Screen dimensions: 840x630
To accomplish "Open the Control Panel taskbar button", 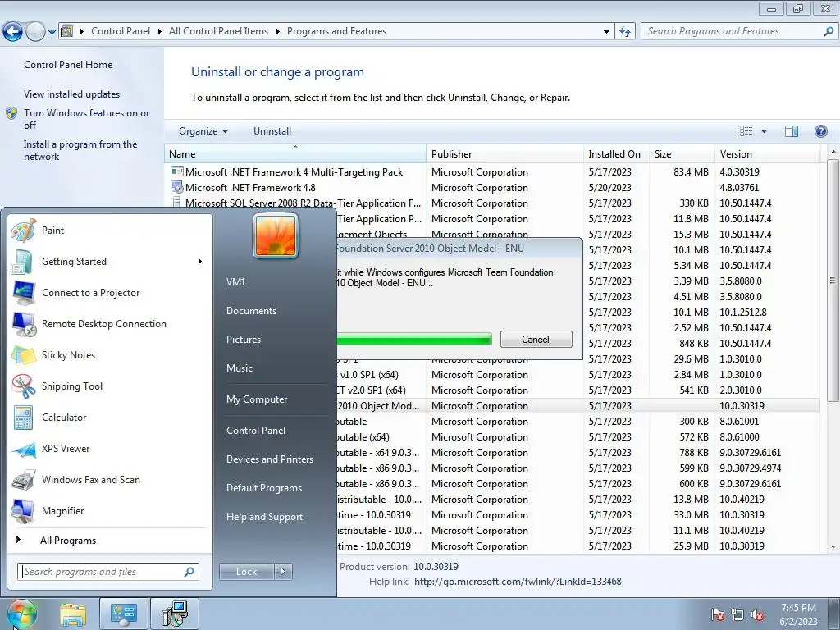I will (123, 614).
